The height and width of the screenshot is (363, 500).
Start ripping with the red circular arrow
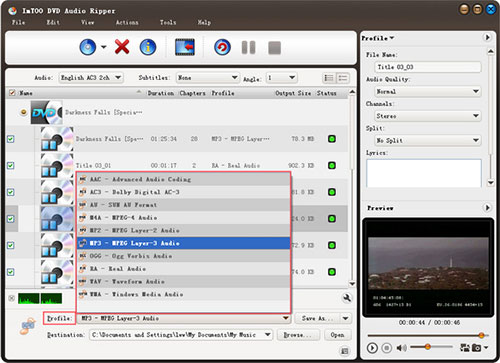click(x=222, y=47)
